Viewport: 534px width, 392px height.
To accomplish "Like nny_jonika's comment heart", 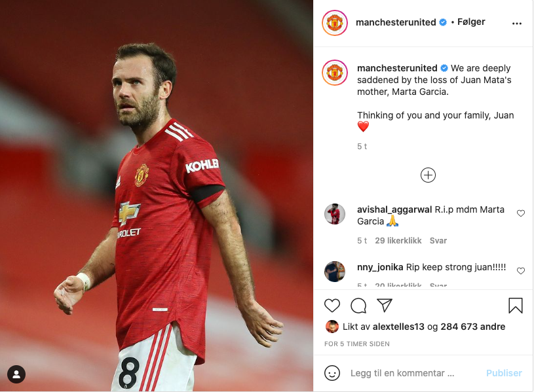I will [521, 271].
